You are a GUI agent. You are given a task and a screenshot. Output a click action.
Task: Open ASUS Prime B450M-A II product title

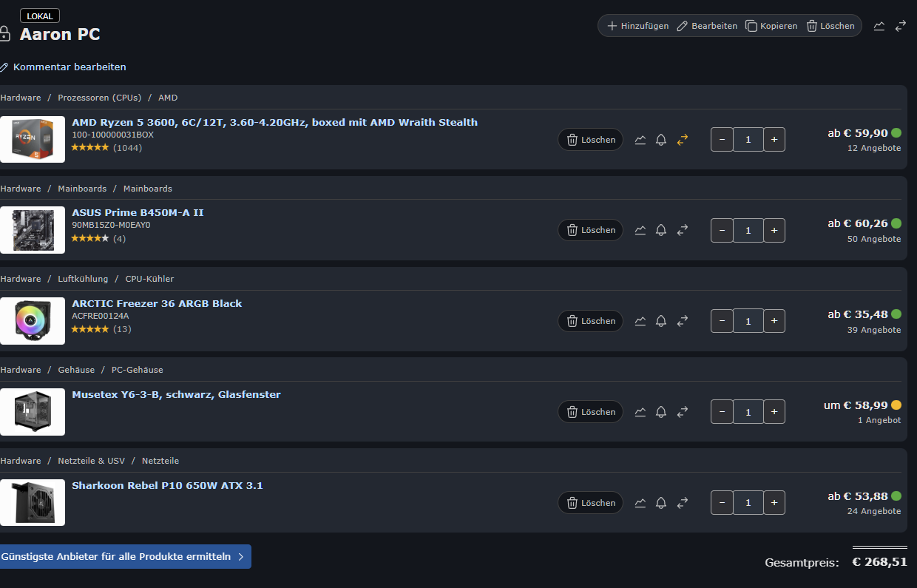138,212
